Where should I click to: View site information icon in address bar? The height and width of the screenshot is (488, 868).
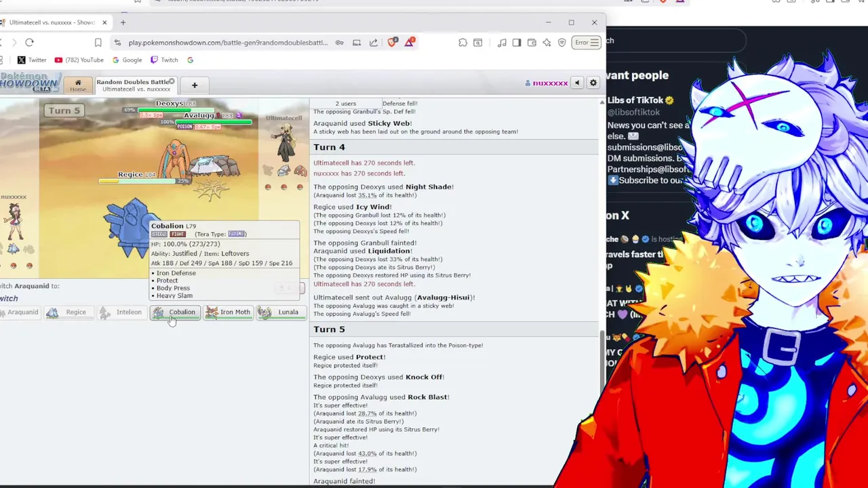(x=117, y=43)
